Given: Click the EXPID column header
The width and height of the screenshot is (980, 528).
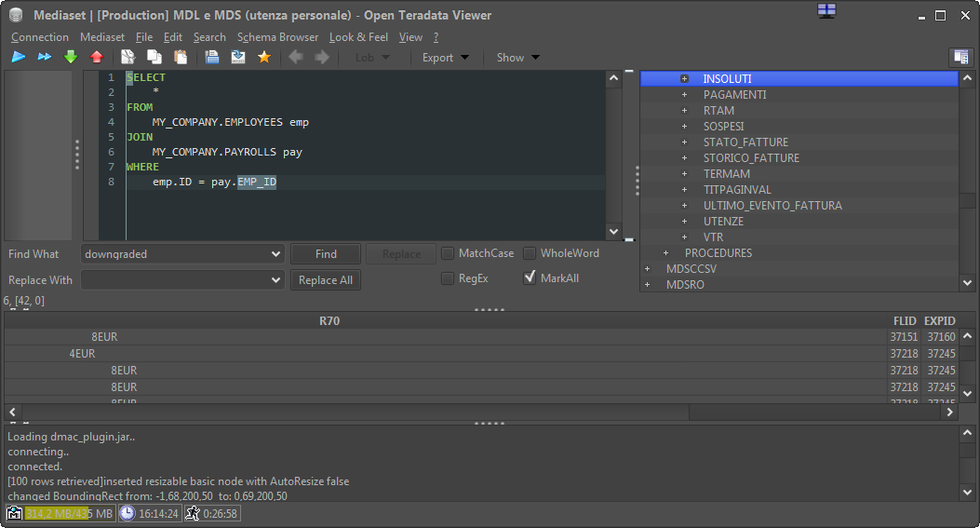Looking at the screenshot, I should click(939, 321).
